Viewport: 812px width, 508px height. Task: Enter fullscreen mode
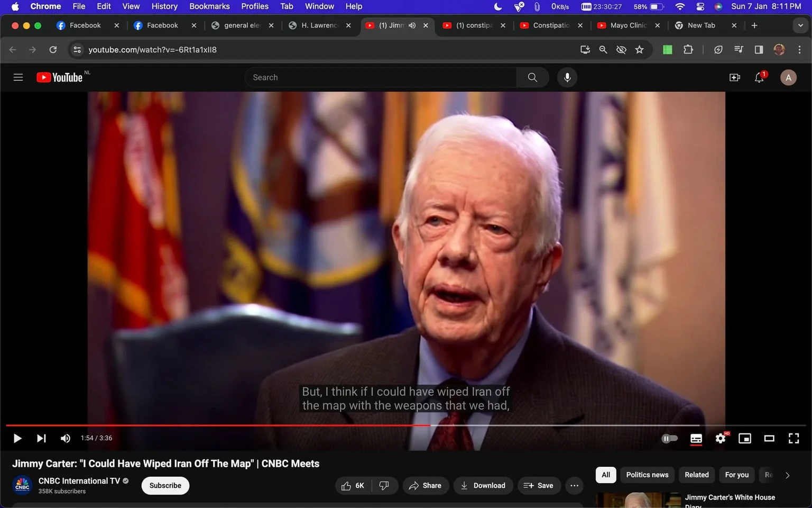(x=793, y=438)
